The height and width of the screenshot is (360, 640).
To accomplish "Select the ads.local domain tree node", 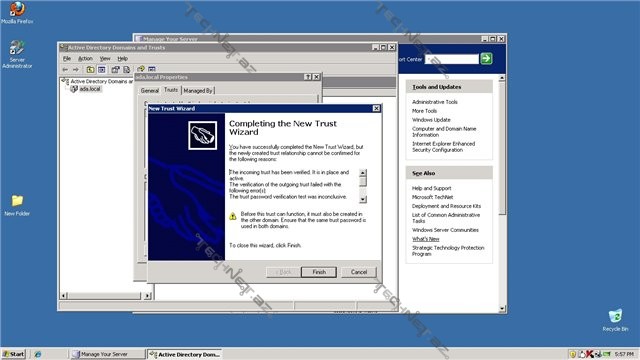I will (90, 89).
